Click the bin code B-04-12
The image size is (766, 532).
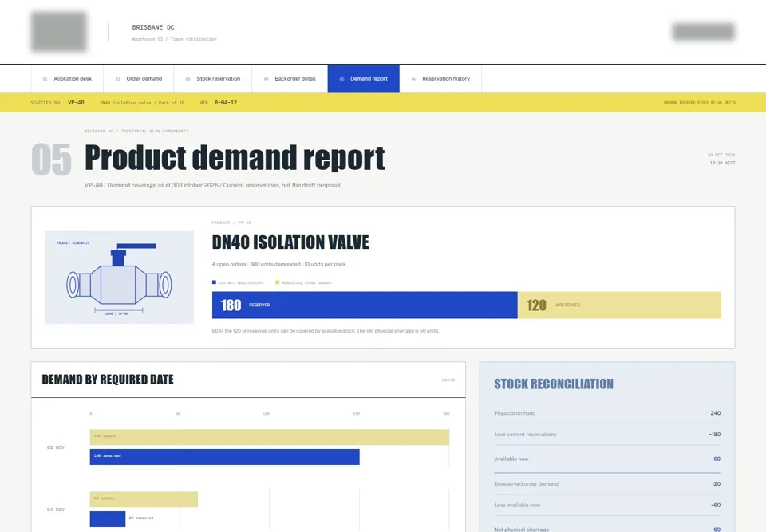pos(226,103)
